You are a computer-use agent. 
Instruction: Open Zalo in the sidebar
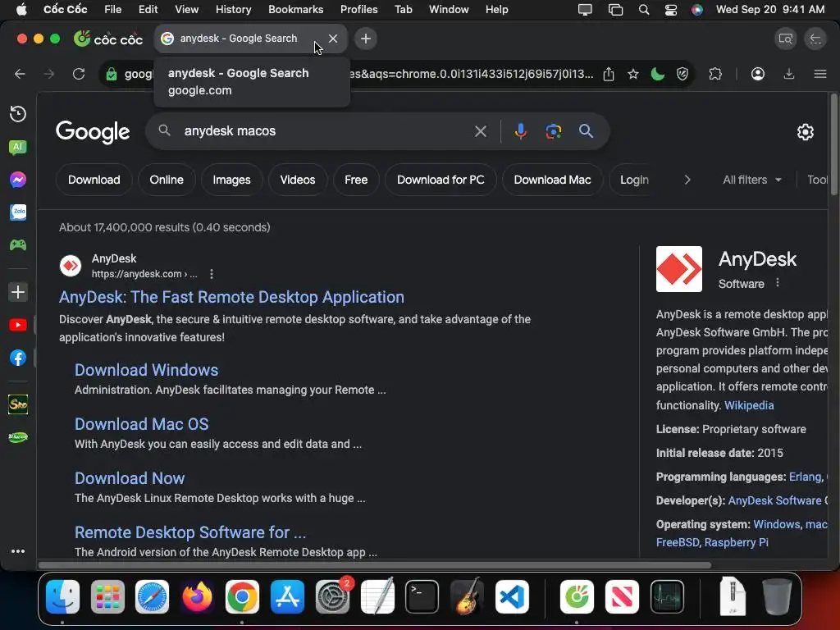coord(18,212)
